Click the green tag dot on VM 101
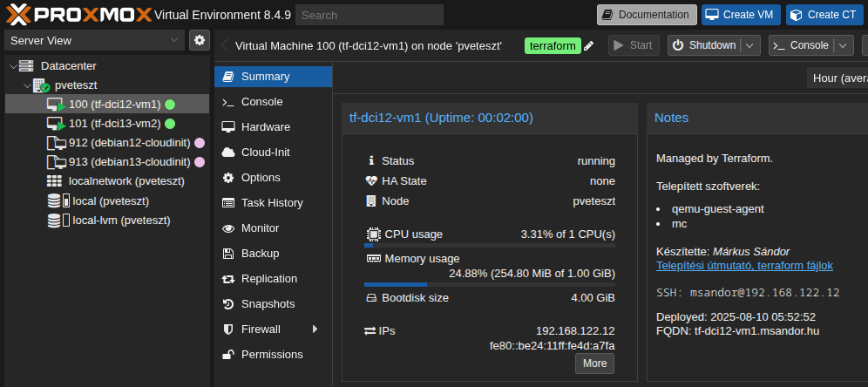The width and height of the screenshot is (868, 387). [x=170, y=124]
